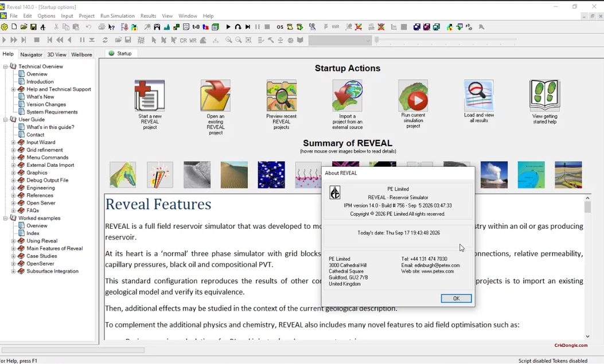Open the Run Simulation menu

coord(118,16)
